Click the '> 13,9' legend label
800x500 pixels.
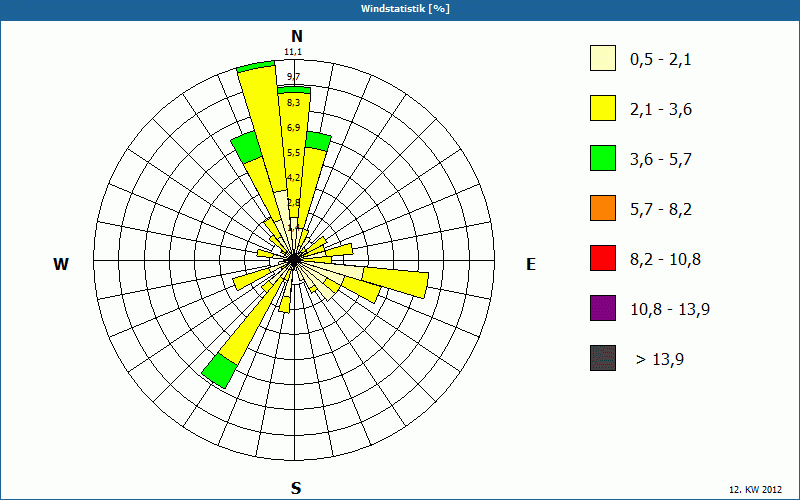(660, 360)
